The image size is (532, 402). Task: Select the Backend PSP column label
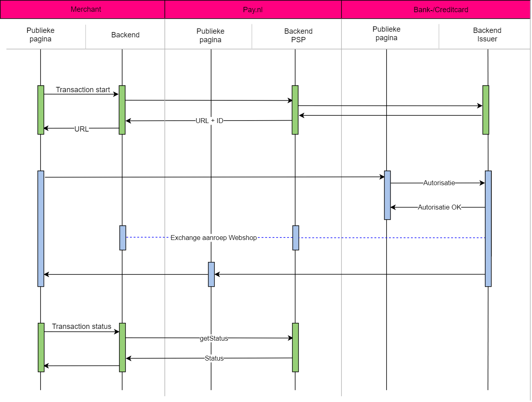(x=298, y=35)
